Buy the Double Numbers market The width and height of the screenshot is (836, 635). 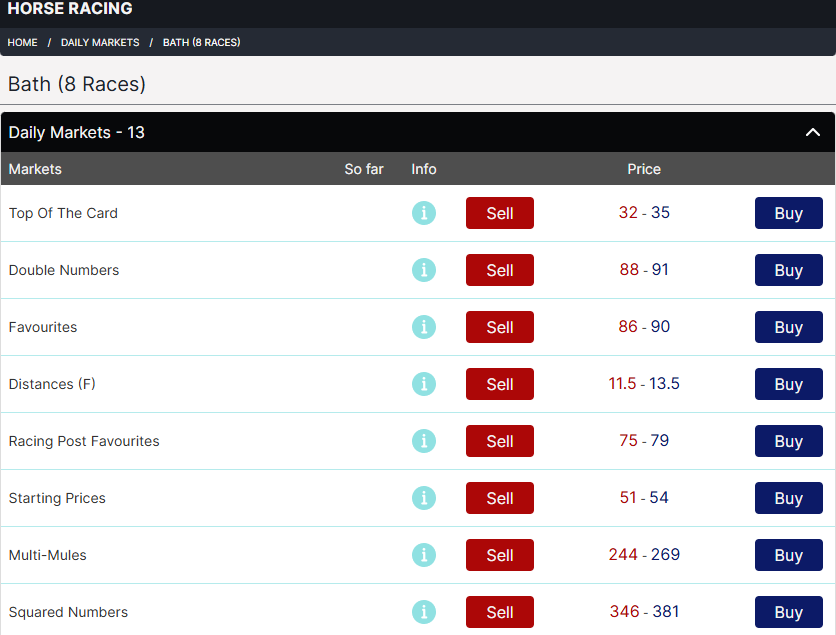pos(789,270)
